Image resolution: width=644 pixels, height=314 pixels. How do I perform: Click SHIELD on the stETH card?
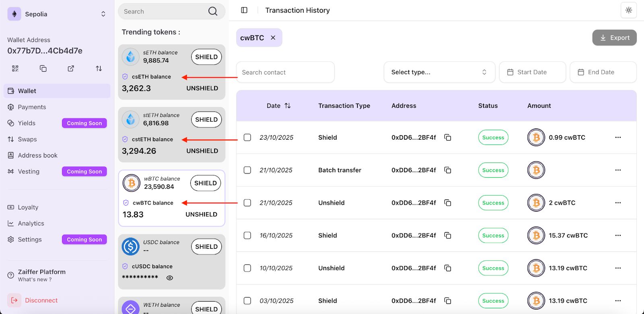(x=206, y=120)
